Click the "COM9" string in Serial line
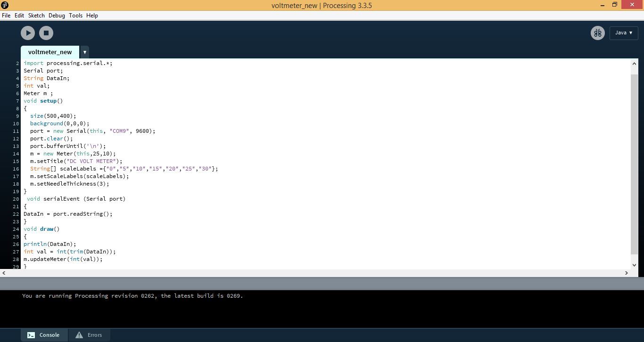 pos(119,131)
